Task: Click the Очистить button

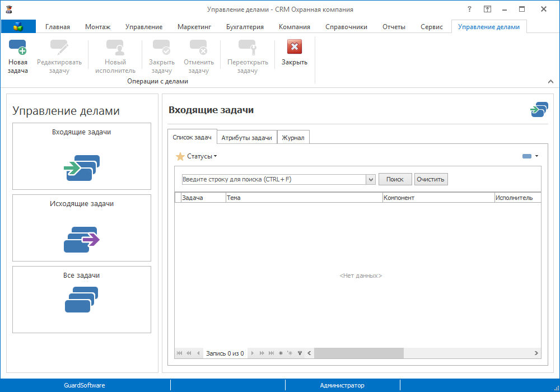Action: point(431,179)
